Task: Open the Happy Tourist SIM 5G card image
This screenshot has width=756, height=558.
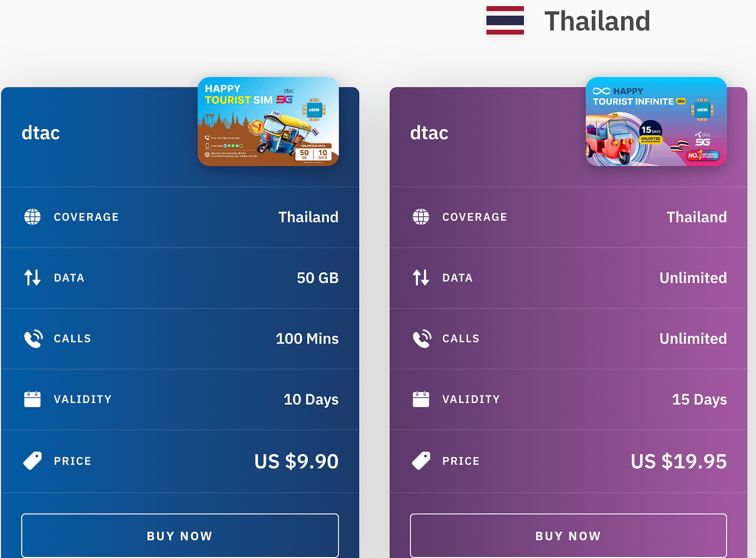Action: [268, 122]
